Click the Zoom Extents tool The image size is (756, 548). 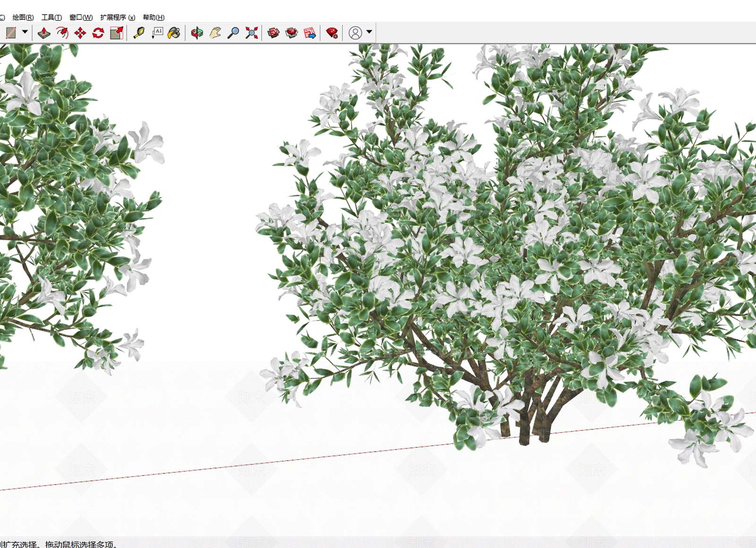[251, 33]
